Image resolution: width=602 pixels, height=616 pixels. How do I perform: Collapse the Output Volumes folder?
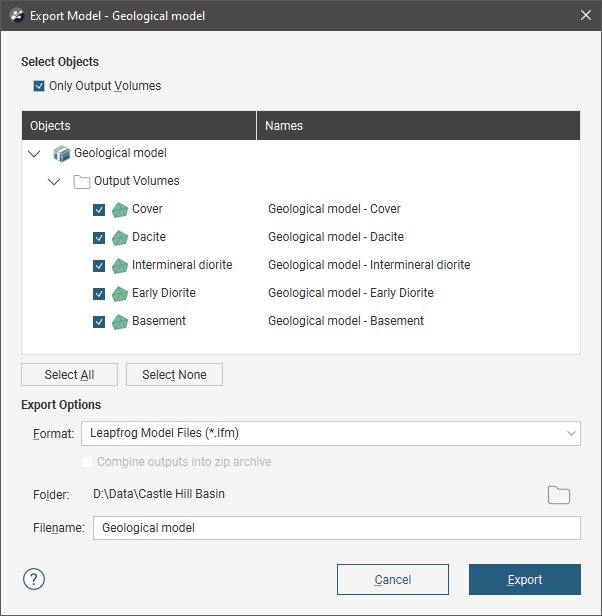54,182
